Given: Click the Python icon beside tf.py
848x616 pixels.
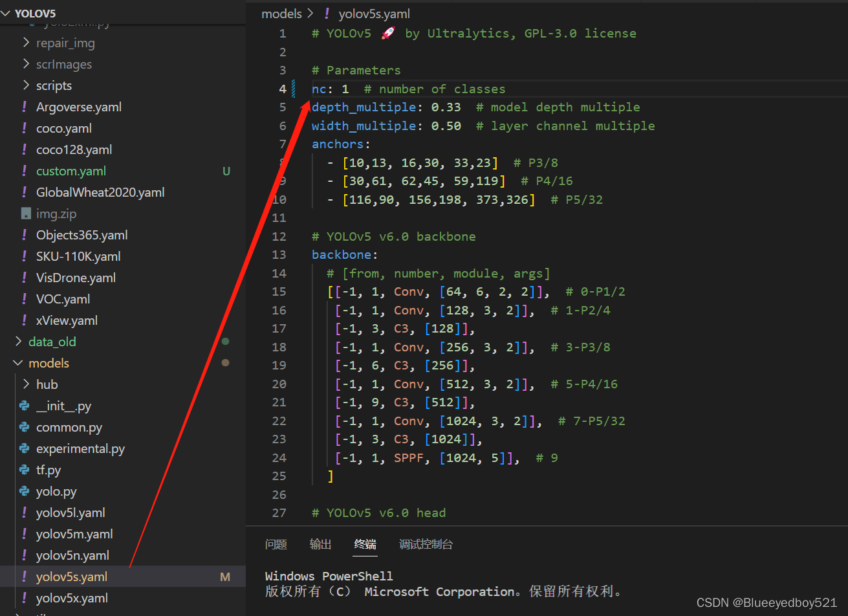Looking at the screenshot, I should coord(25,470).
